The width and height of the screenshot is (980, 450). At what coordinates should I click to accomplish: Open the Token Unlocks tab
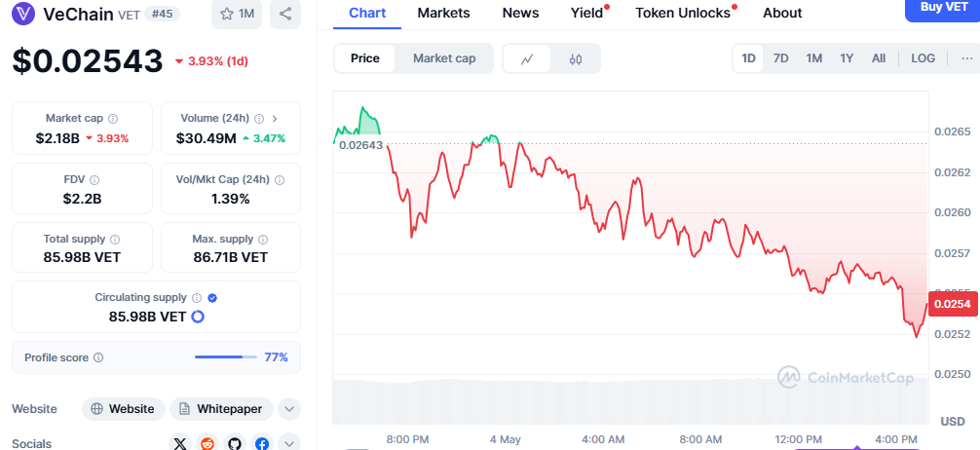682,13
